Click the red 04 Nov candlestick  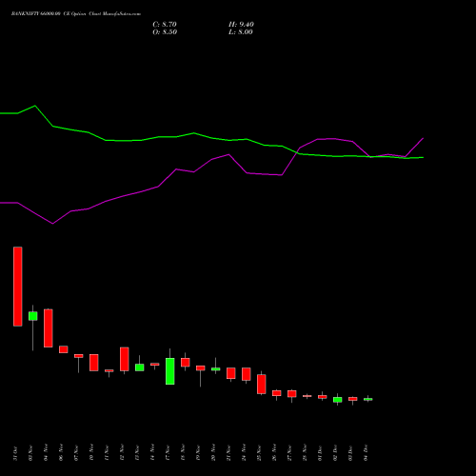point(49,328)
